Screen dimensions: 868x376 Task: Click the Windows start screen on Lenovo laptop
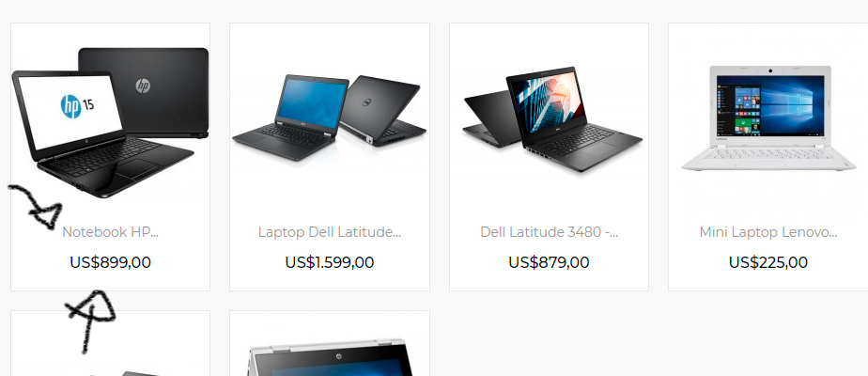(x=770, y=104)
